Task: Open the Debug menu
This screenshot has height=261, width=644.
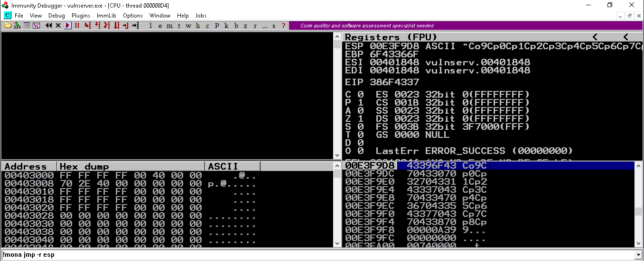Action: point(56,16)
